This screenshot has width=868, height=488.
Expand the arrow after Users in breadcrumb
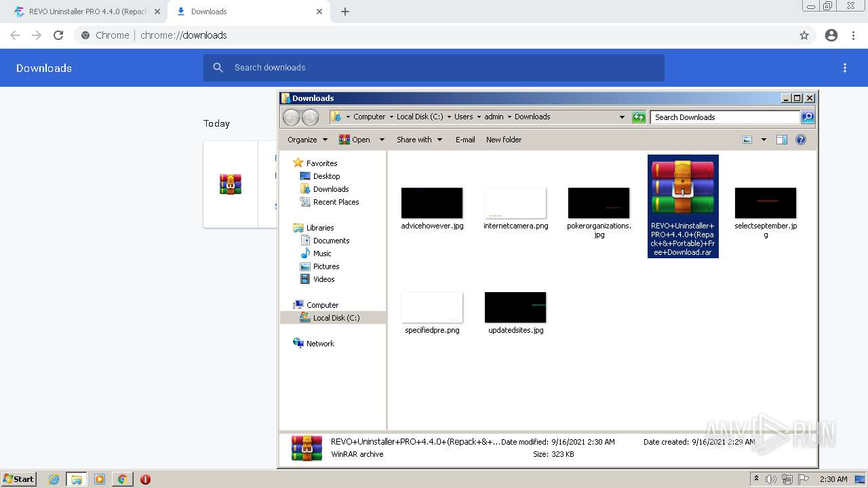coord(479,117)
